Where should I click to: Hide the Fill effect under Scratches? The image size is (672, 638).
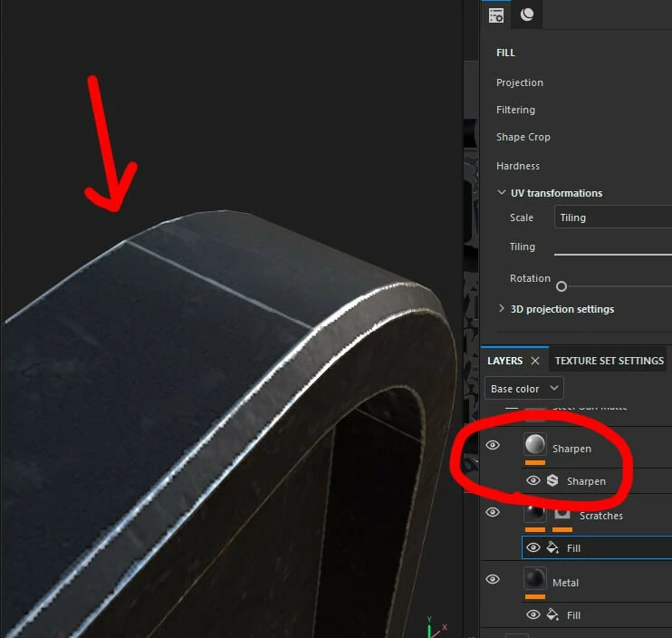(533, 547)
